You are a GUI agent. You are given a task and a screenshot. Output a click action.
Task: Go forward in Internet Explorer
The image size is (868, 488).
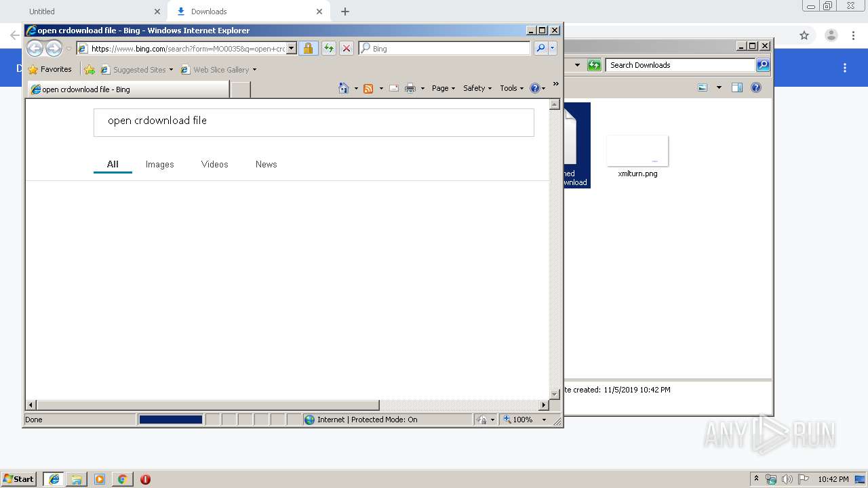tap(54, 48)
